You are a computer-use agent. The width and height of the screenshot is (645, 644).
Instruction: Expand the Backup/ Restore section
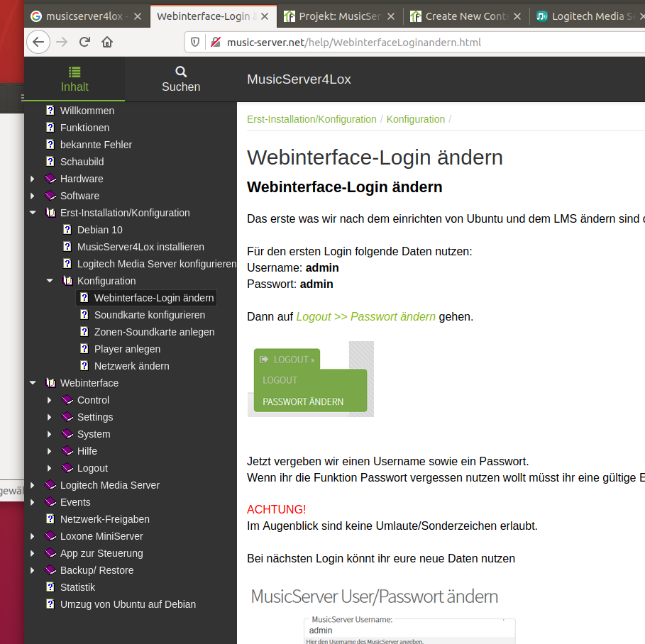33,570
